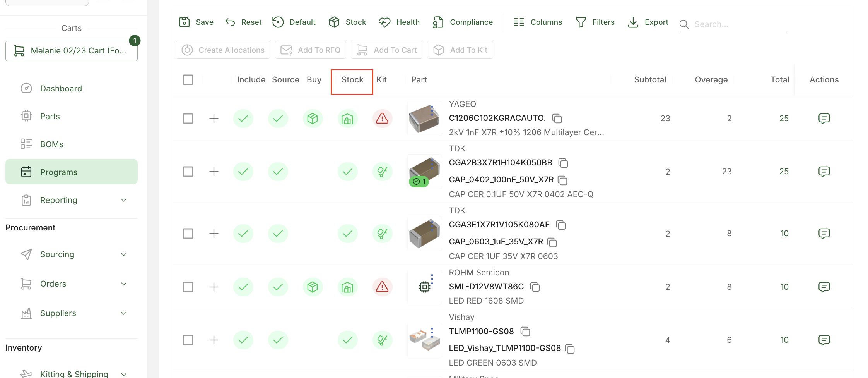Toggle Stock check for TLMP1100-GS08

[347, 340]
